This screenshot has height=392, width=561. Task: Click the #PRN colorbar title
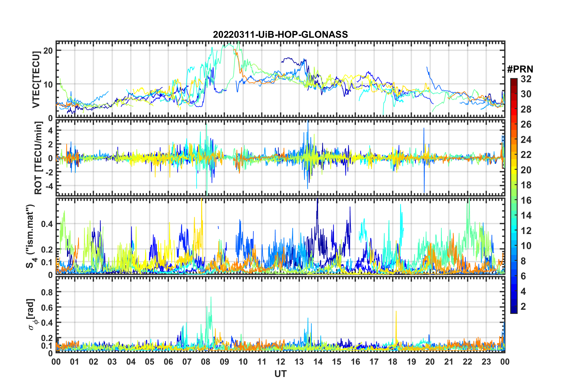520,69
